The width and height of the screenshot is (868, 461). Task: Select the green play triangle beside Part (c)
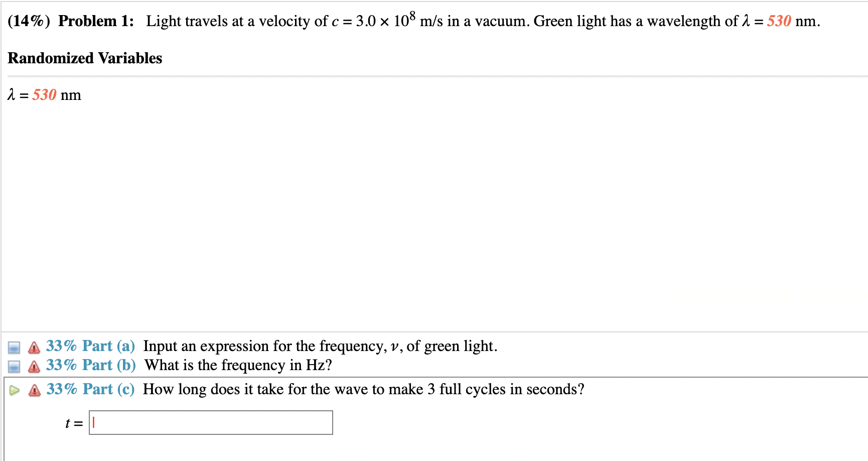(x=14, y=389)
